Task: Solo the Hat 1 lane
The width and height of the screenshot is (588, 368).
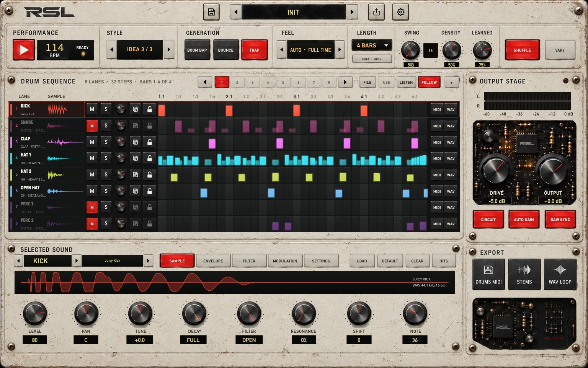Action: (x=106, y=158)
